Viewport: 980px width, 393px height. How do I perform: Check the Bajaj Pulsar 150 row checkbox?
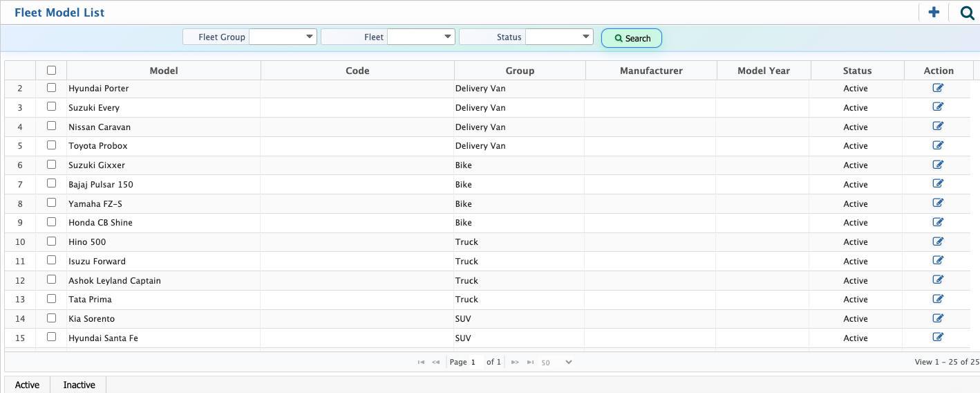(x=51, y=183)
